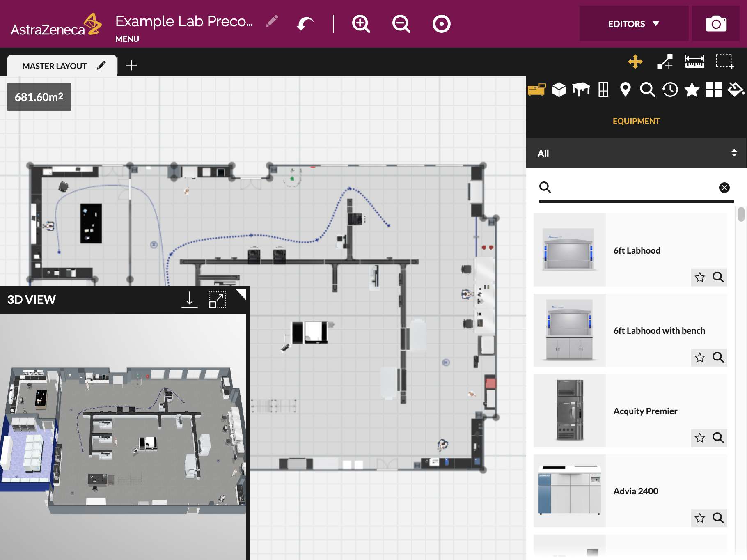This screenshot has height=560, width=747.
Task: Recenter the layout view
Action: pos(441,24)
